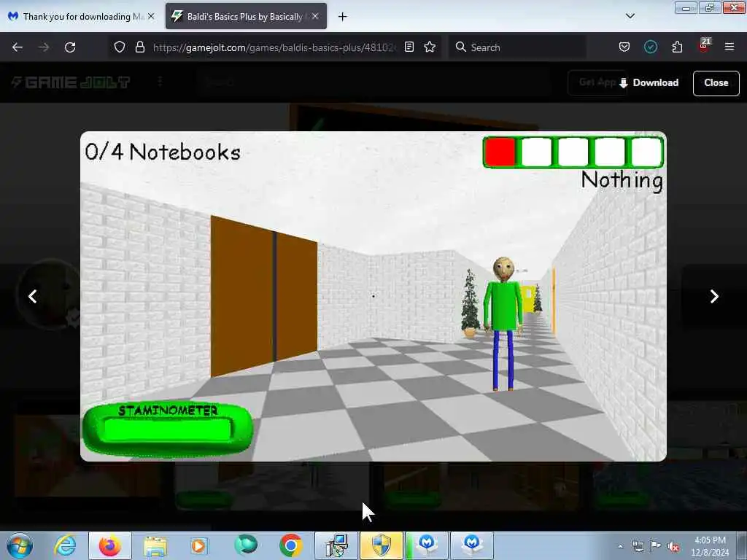Open the Action Center flag icon
The image size is (747, 560).
coord(656,546)
